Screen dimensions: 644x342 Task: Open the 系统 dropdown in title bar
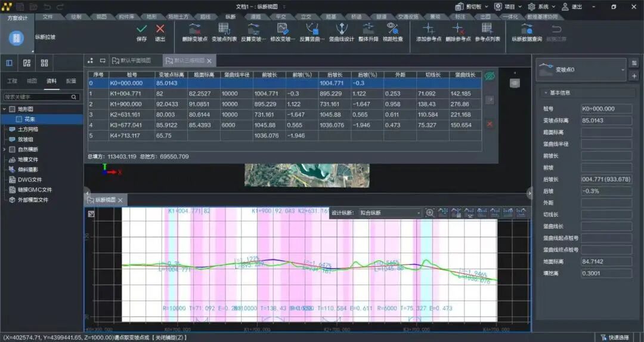click(553, 7)
